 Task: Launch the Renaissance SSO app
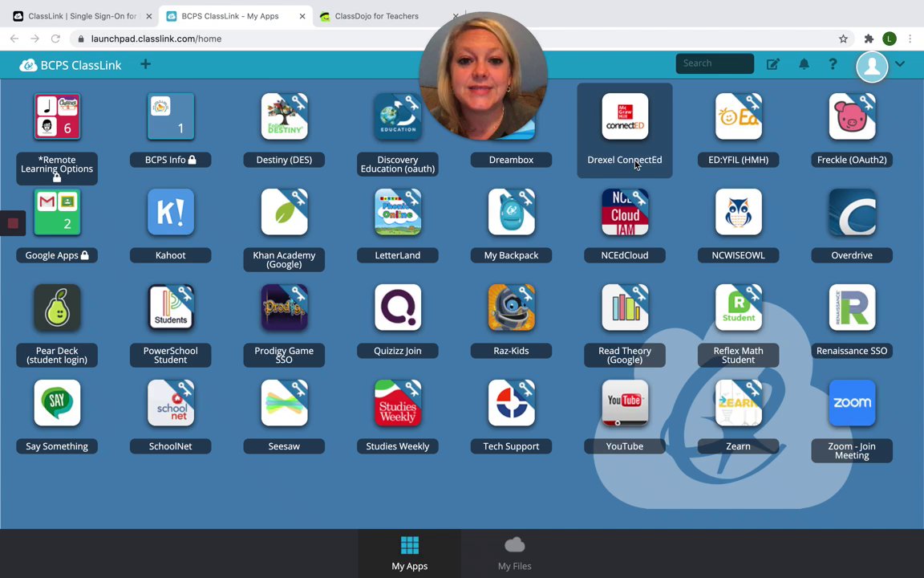[x=852, y=308]
